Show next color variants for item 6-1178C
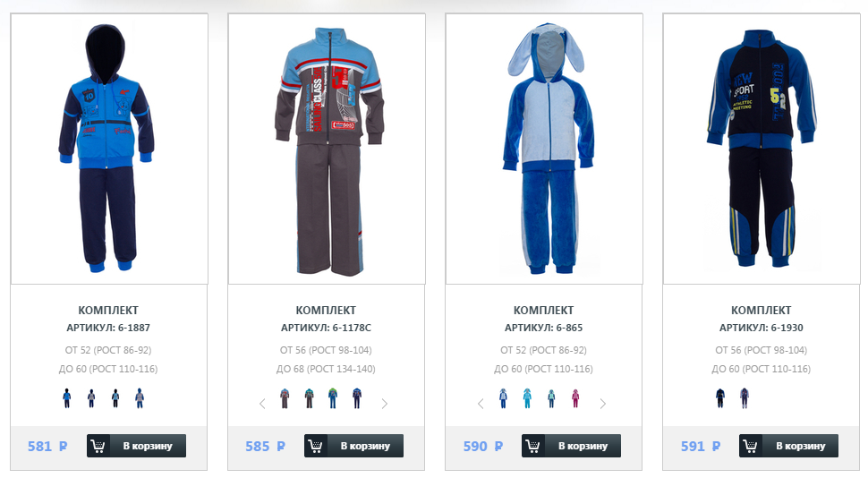Image resolution: width=868 pixels, height=478 pixels. pyautogui.click(x=385, y=404)
